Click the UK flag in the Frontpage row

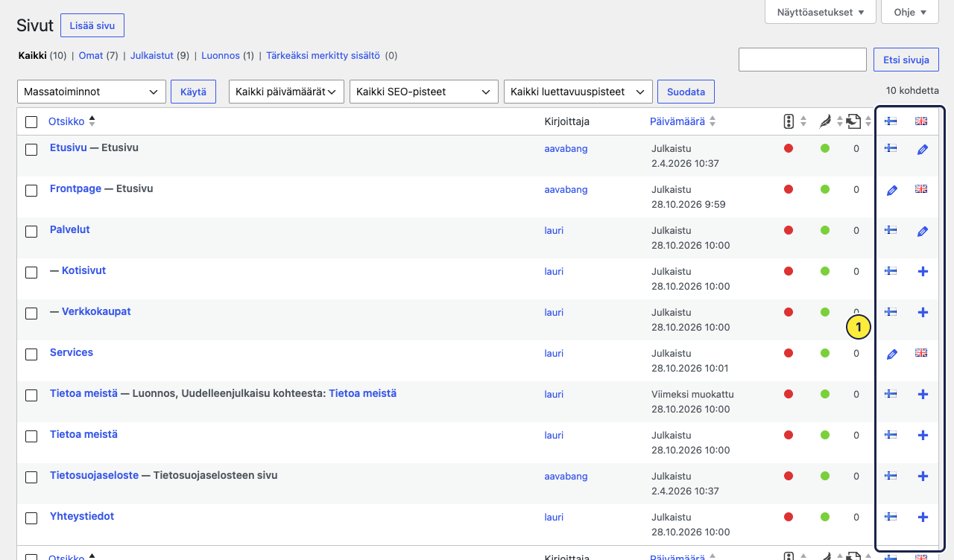921,189
